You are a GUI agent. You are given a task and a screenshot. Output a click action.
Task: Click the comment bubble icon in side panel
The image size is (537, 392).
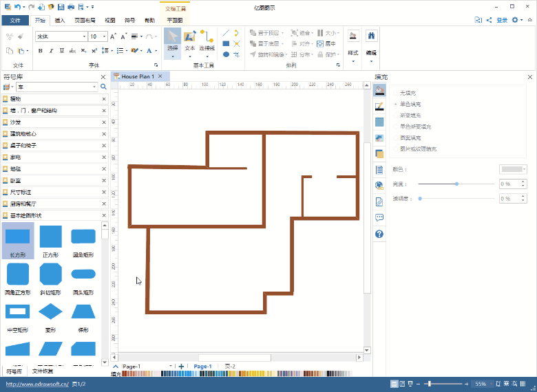click(x=379, y=218)
